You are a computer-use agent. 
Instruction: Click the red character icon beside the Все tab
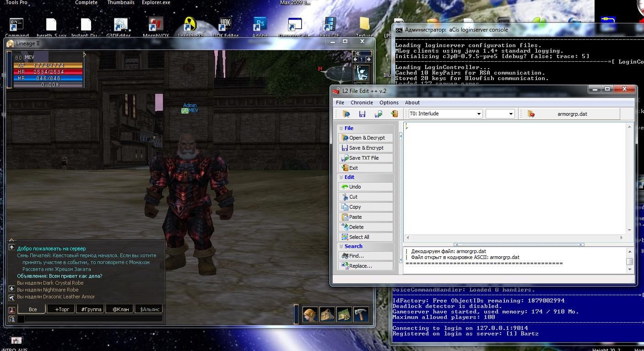click(x=12, y=310)
